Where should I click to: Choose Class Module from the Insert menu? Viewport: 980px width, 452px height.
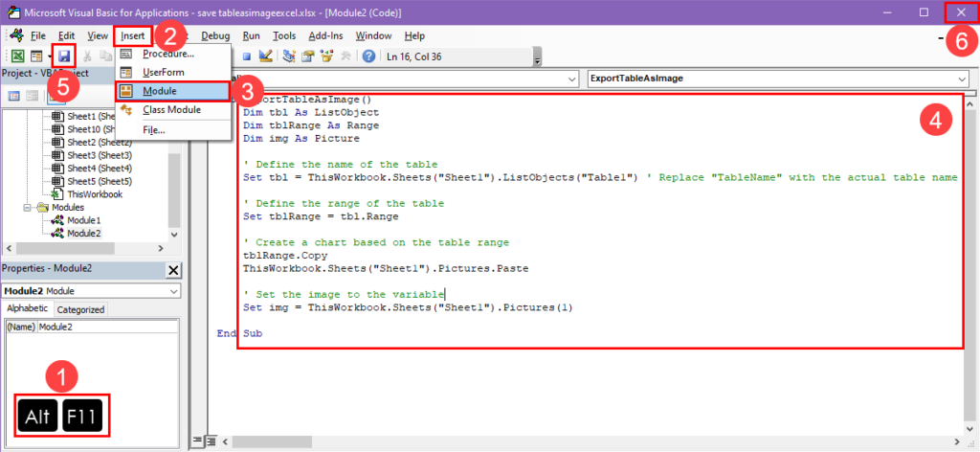click(x=173, y=110)
